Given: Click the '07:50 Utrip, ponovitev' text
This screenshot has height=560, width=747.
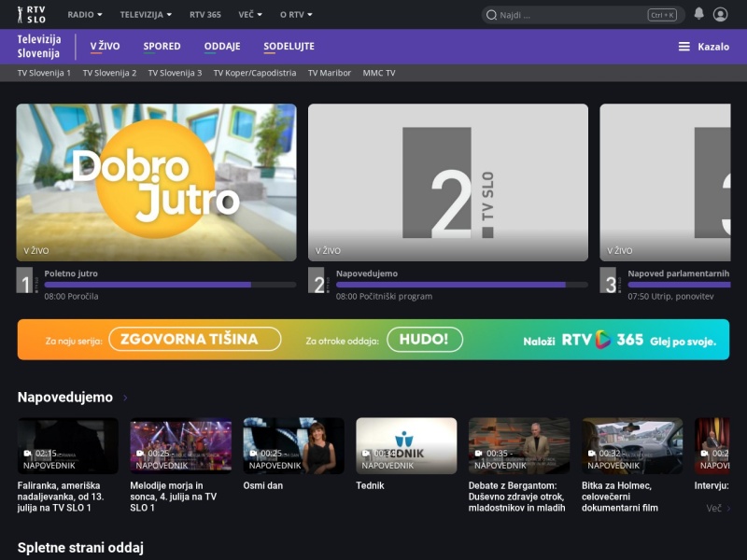Looking at the screenshot, I should tap(670, 296).
